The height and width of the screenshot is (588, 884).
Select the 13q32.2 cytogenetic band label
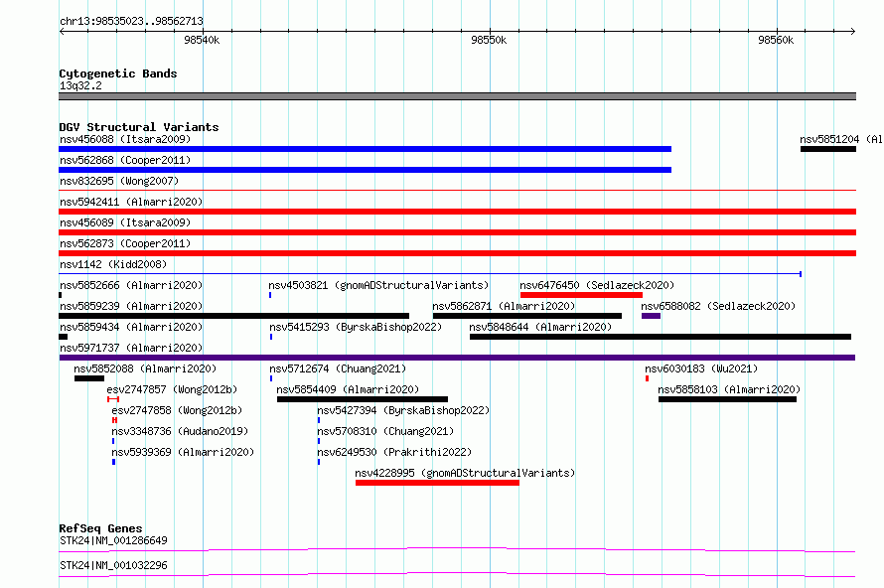pyautogui.click(x=80, y=85)
